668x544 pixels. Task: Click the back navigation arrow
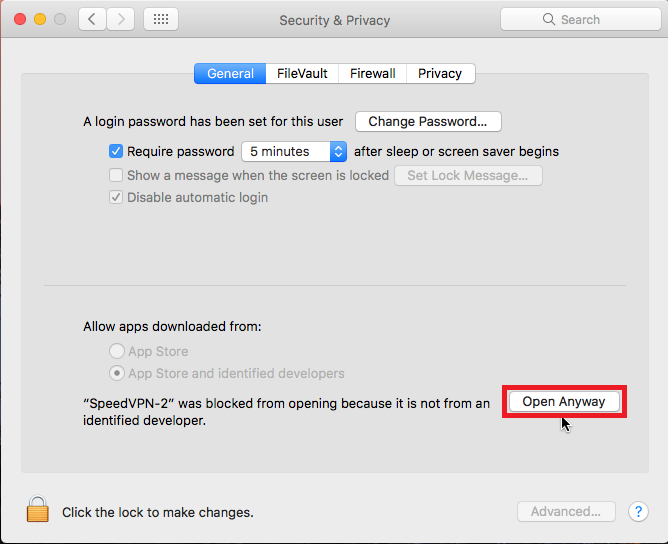point(92,19)
